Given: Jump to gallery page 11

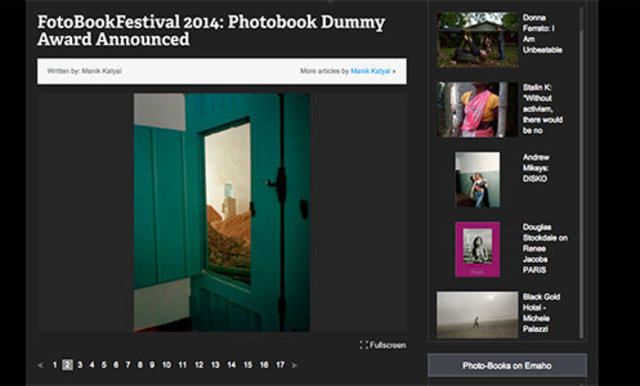Looking at the screenshot, I should (182, 365).
